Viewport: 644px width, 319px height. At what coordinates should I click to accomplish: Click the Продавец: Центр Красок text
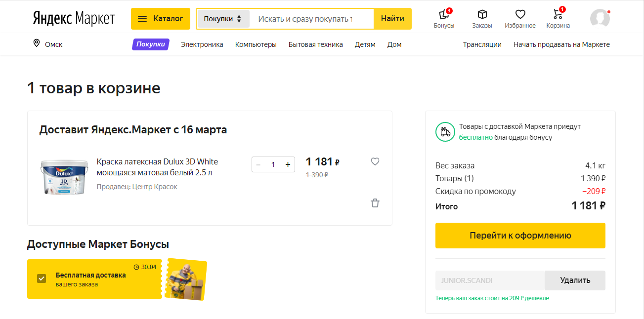tap(137, 187)
